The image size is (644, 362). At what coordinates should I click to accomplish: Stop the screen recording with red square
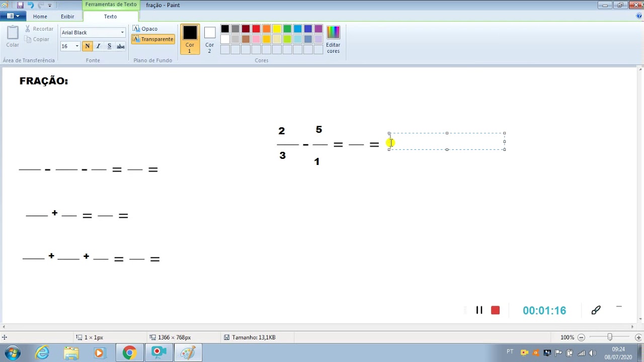pos(495,310)
